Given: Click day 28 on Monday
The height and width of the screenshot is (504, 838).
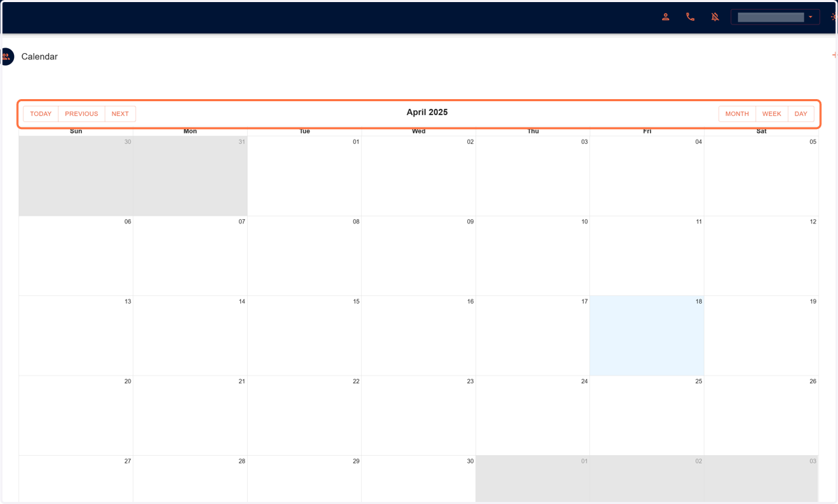Looking at the screenshot, I should [x=190, y=480].
